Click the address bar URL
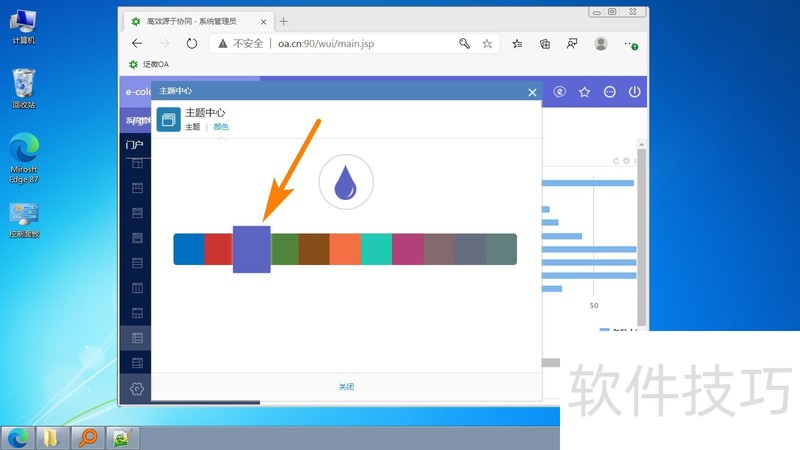The height and width of the screenshot is (450, 800). 326,43
